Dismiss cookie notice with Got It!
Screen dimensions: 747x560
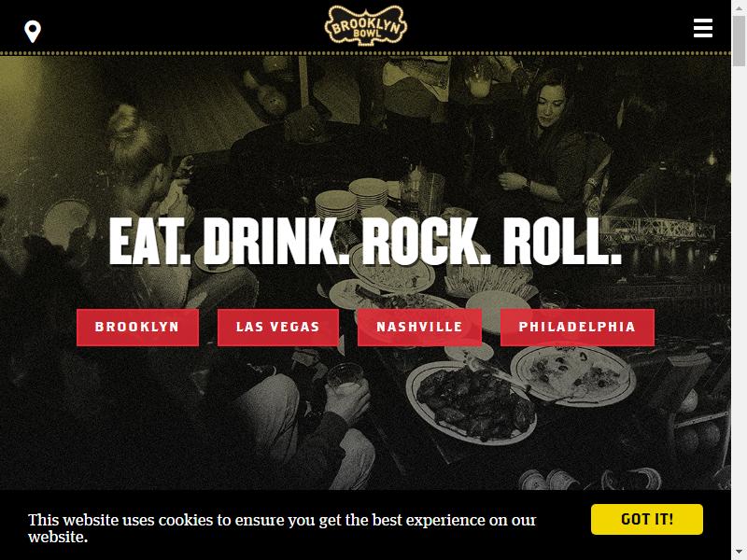point(646,519)
